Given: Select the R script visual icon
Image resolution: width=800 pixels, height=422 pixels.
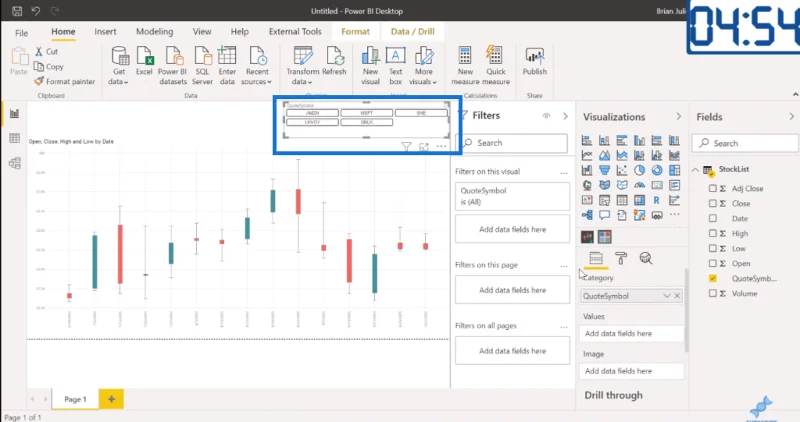Looking at the screenshot, I should [657, 200].
